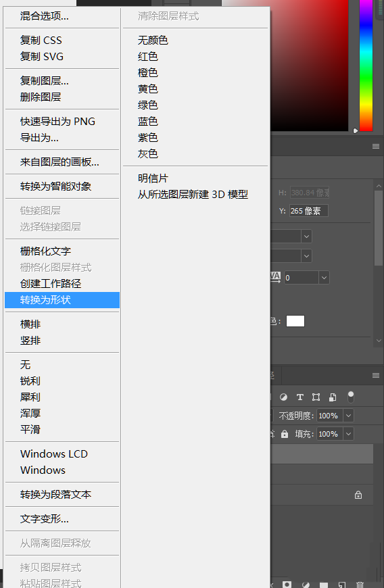Expand the second font style dropdown in properties

[306, 256]
